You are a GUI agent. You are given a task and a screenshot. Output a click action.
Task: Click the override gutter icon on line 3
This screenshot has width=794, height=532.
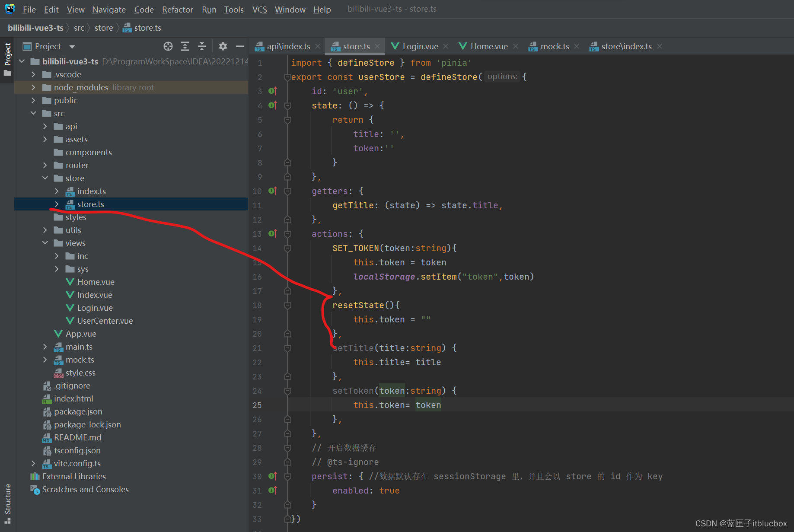(x=272, y=91)
